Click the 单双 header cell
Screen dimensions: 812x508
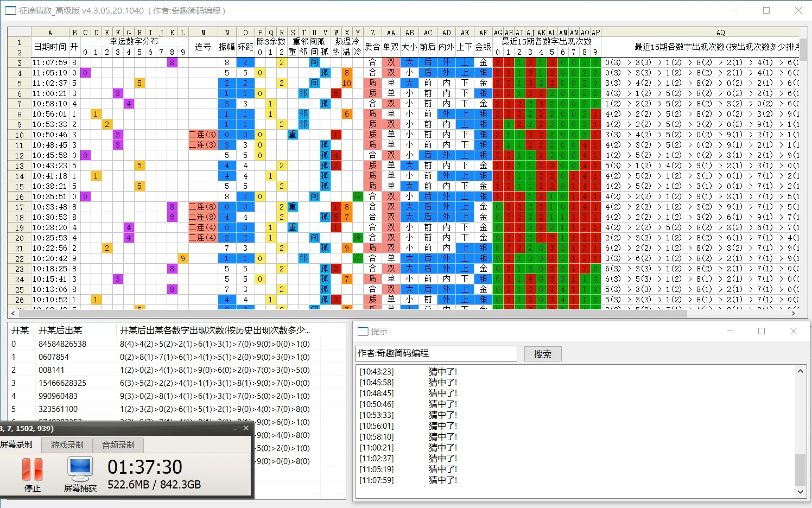[x=391, y=47]
